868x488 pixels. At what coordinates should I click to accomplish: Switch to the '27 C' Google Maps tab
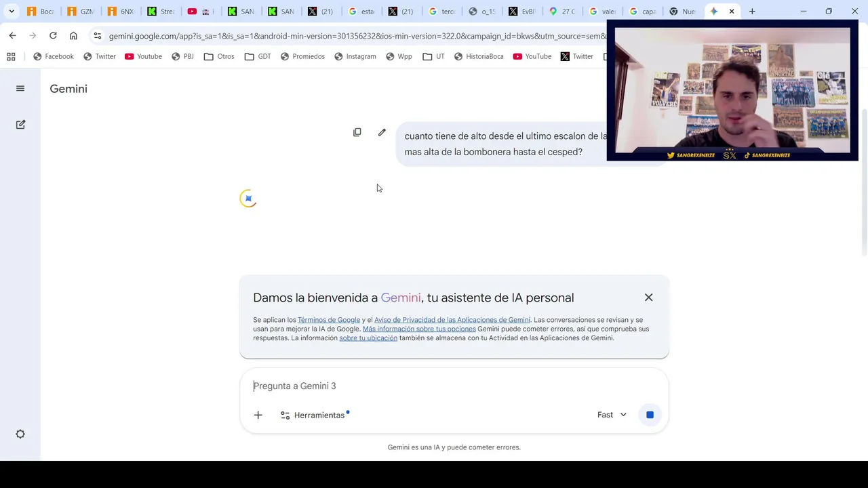coord(561,12)
